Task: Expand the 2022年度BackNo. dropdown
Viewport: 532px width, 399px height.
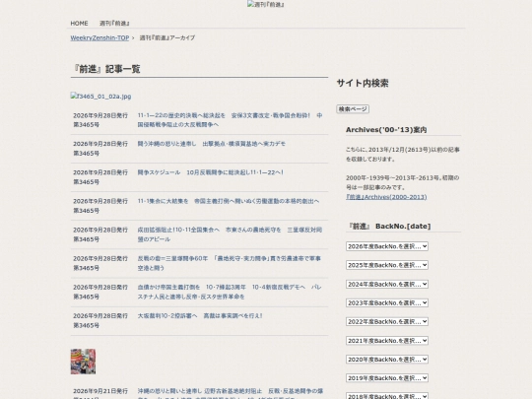Action: 387,321
